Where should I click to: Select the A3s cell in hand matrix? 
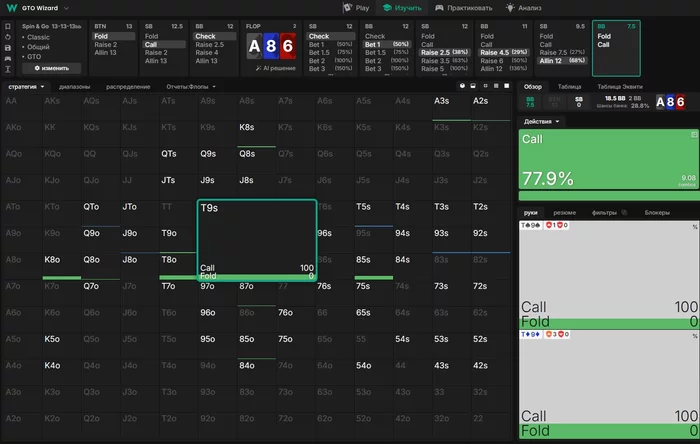pos(451,108)
